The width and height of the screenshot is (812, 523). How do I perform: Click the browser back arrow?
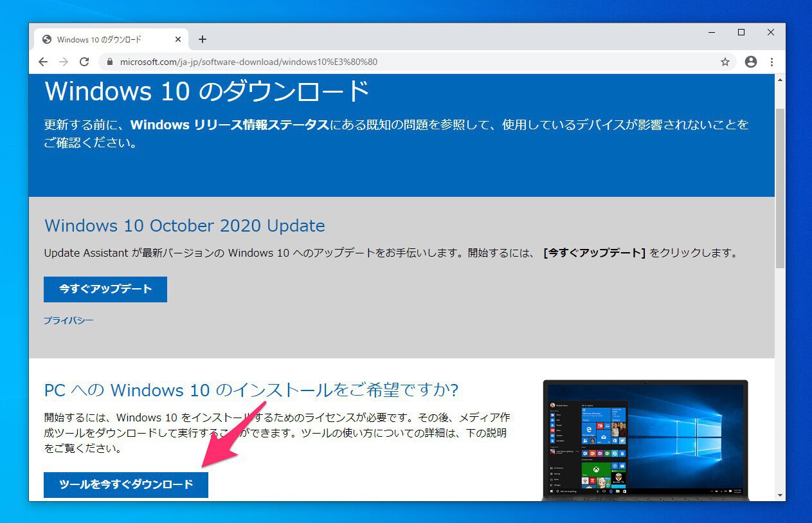tap(43, 62)
